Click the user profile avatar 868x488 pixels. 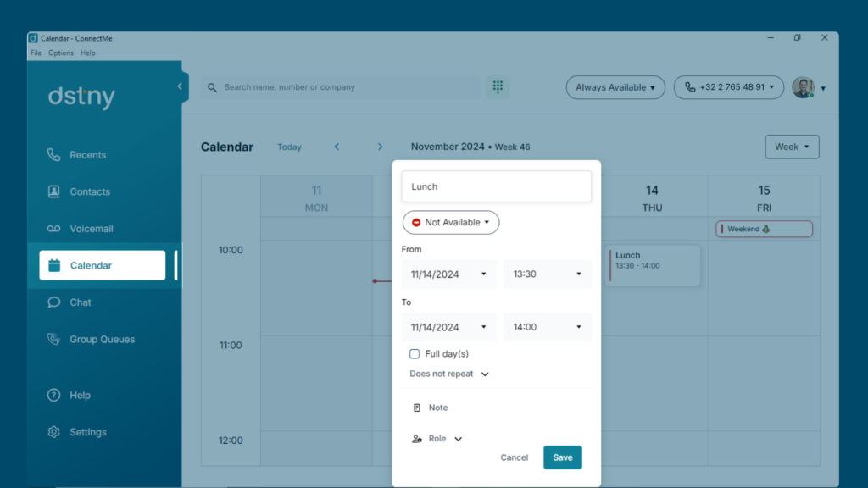pos(804,87)
